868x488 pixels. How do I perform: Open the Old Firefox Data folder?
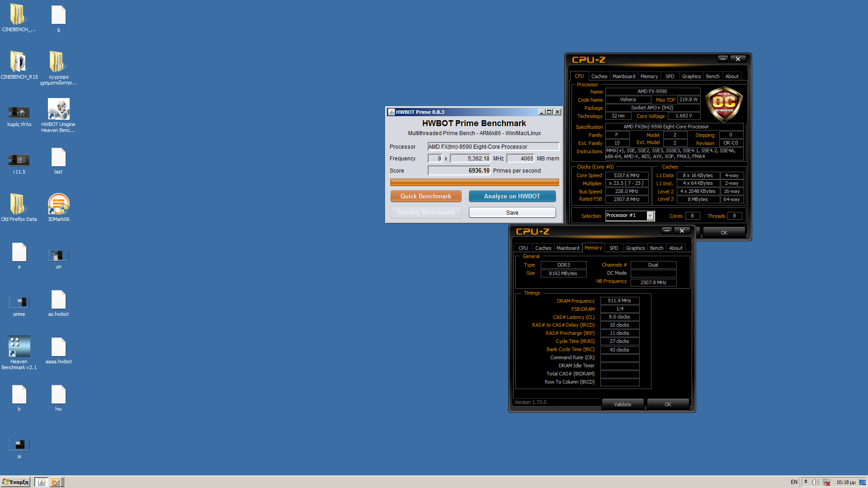[19, 207]
